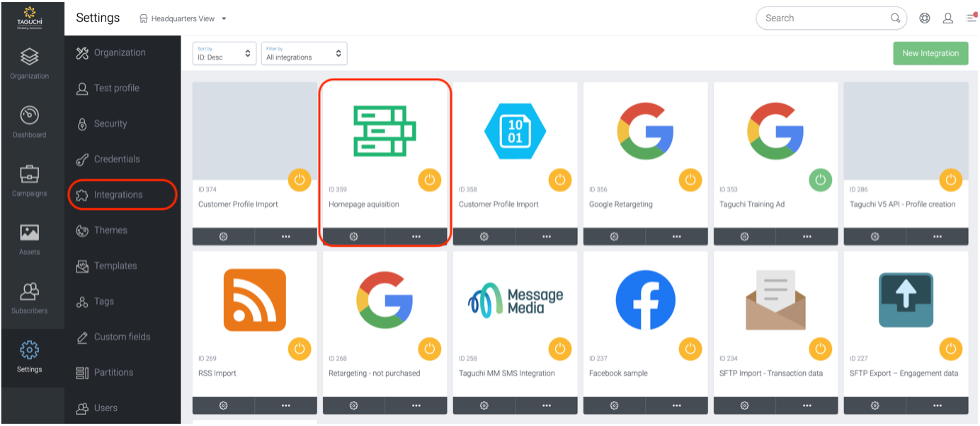Open settings gear for SFTP Import card
980x426 pixels.
point(744,405)
